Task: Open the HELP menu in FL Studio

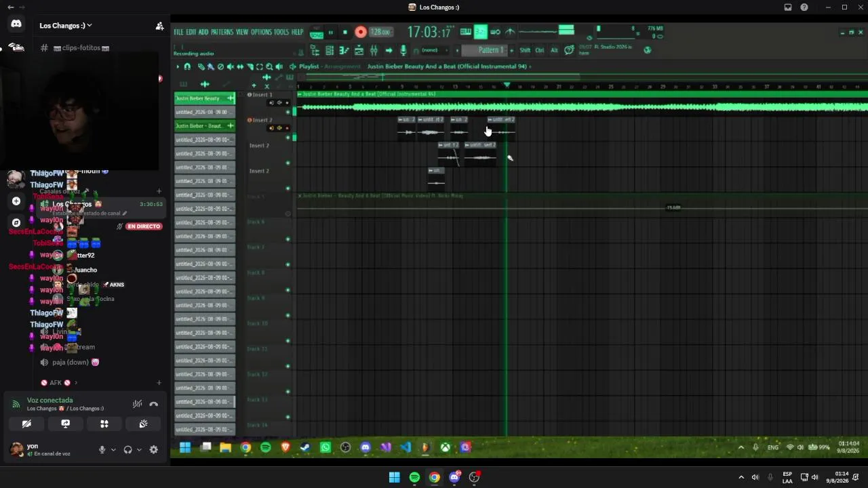Action: [297, 32]
